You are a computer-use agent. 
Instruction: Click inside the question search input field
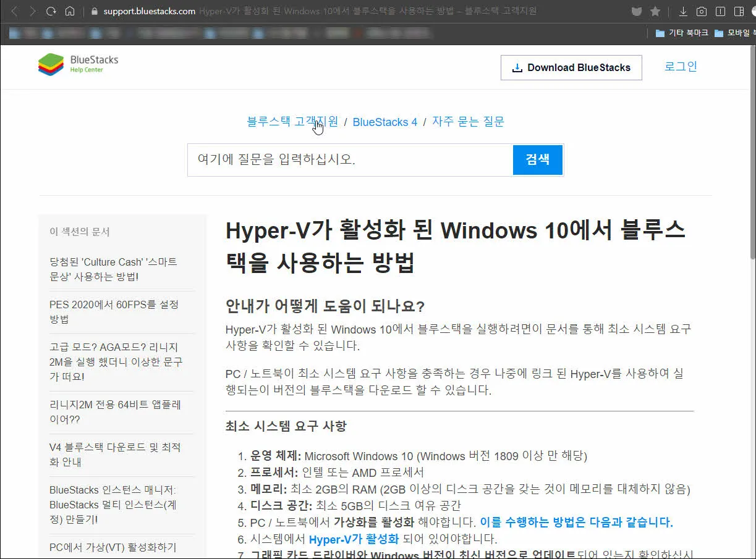(x=346, y=159)
